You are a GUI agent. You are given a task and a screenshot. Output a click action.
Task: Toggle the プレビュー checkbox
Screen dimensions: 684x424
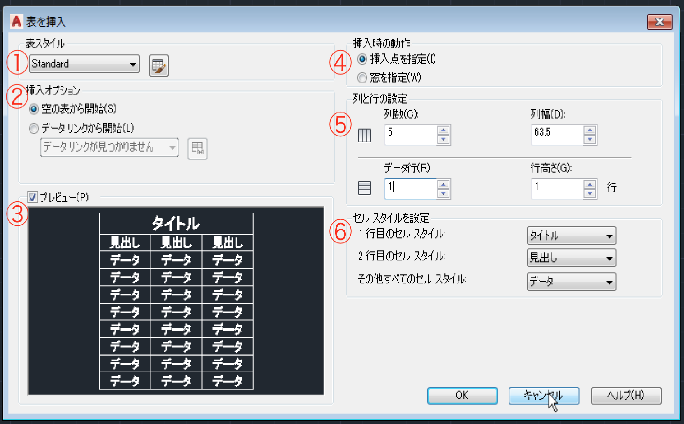pos(32,197)
